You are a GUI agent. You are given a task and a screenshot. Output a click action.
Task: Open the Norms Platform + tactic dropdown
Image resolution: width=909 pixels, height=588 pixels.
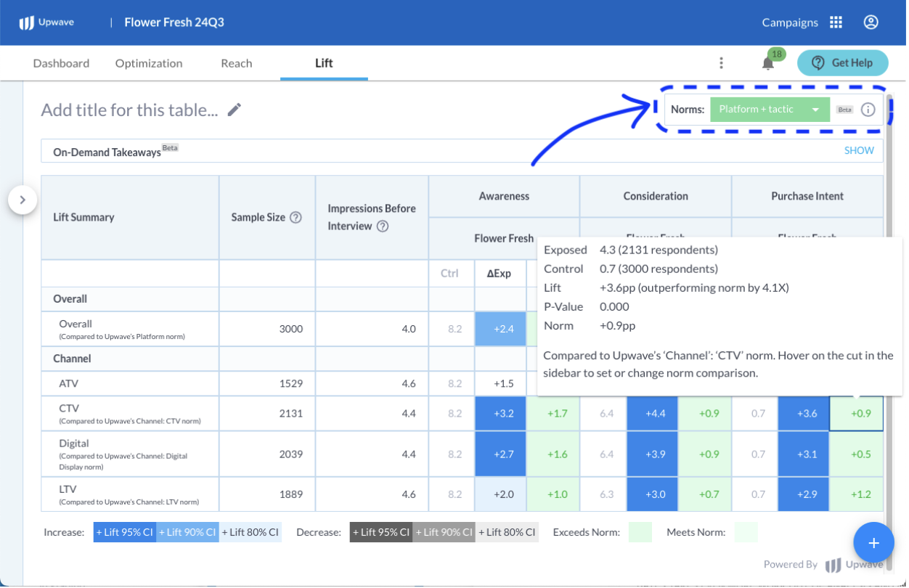pyautogui.click(x=770, y=110)
